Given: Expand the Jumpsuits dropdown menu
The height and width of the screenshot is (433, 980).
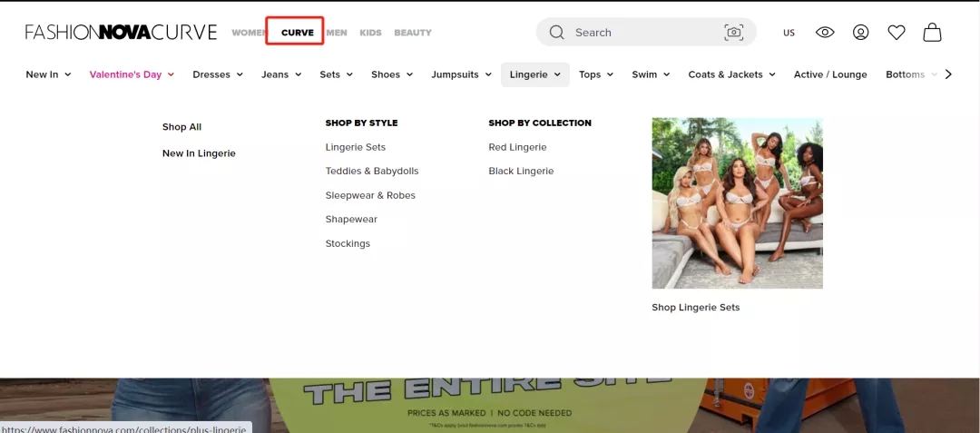Looking at the screenshot, I should (x=461, y=74).
